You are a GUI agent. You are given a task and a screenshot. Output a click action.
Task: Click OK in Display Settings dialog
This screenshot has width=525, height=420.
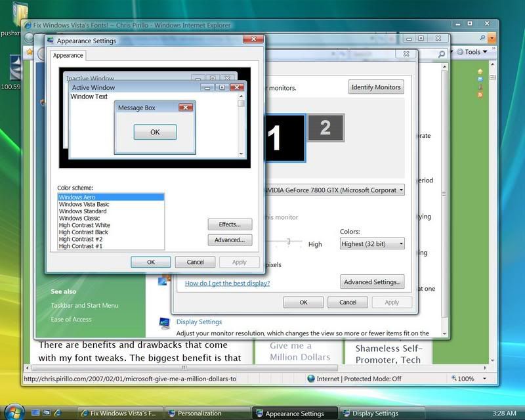(303, 302)
